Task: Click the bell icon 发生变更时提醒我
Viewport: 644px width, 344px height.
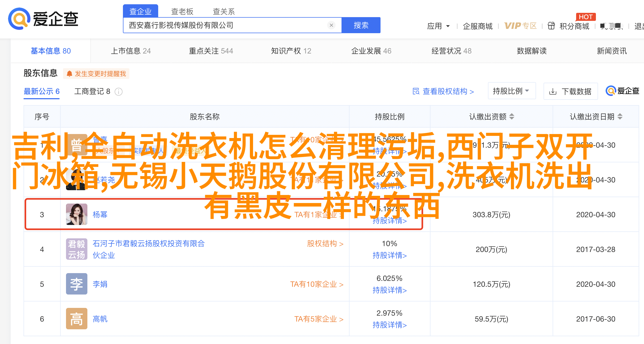Action: pyautogui.click(x=69, y=74)
